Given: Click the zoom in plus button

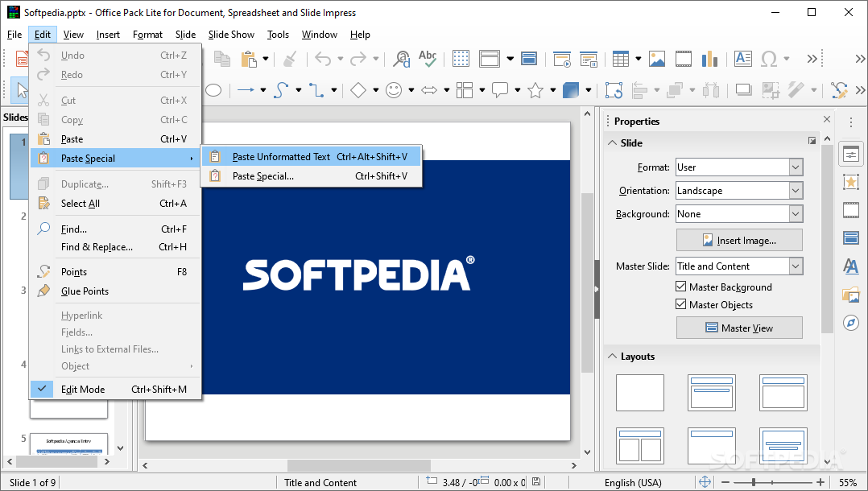Looking at the screenshot, I should [x=820, y=482].
